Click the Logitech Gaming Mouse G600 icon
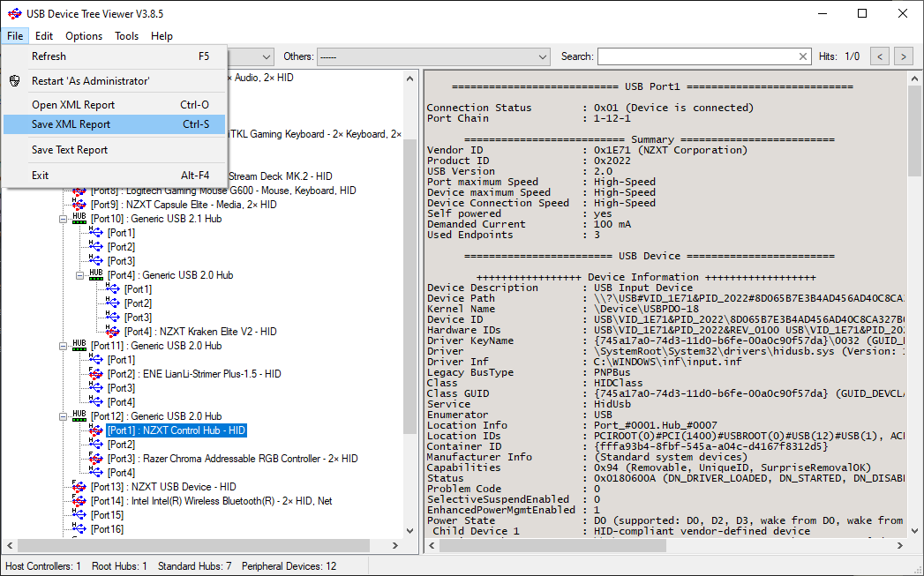 pos(79,191)
